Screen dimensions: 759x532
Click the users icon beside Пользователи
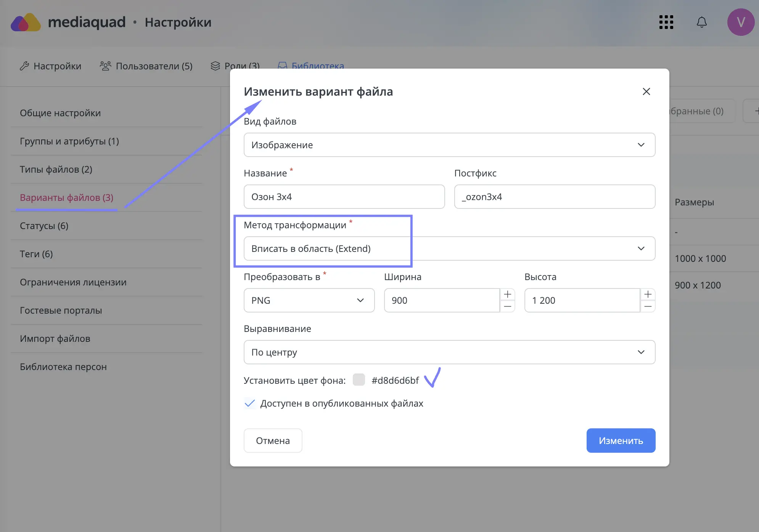tap(105, 66)
